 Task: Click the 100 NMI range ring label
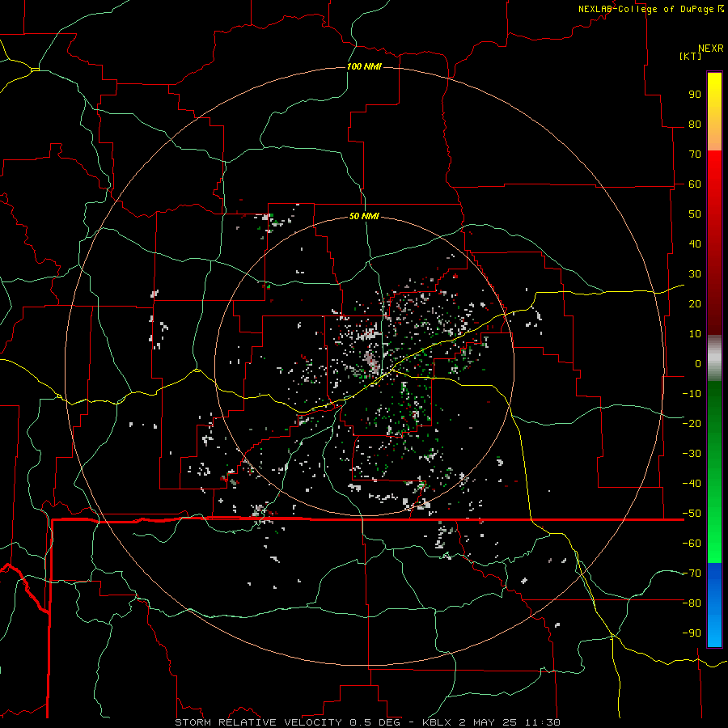(x=364, y=66)
